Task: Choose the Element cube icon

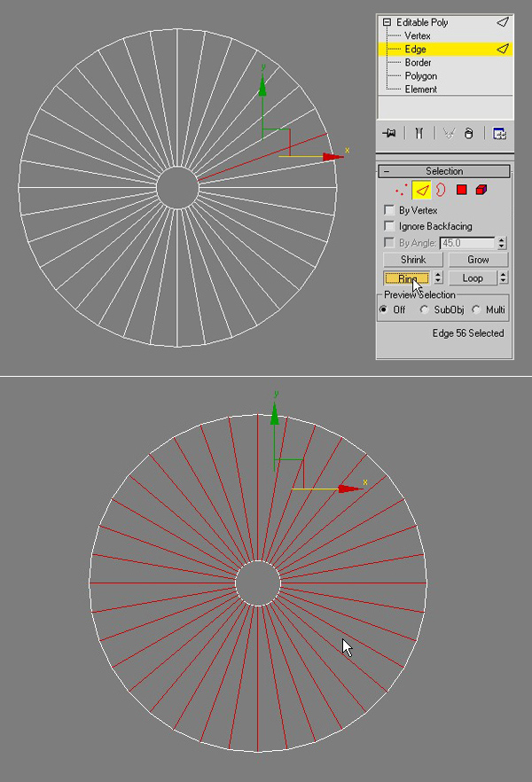Action: click(x=481, y=189)
